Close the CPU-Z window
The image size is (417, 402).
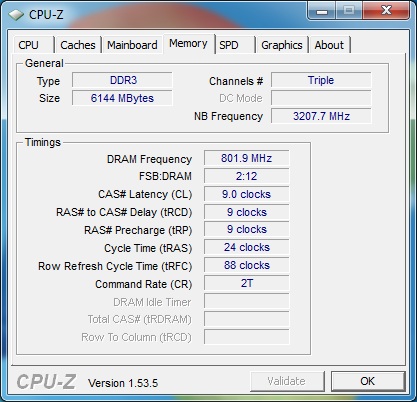point(386,10)
